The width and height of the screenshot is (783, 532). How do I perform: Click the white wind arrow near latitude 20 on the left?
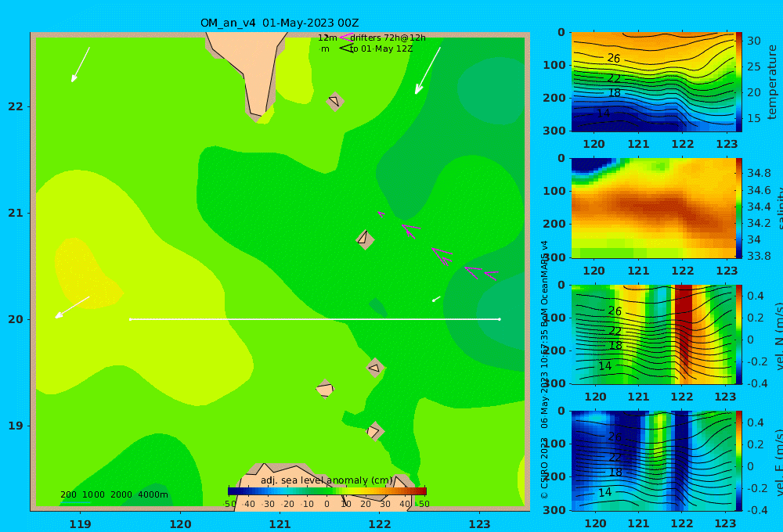click(x=72, y=307)
